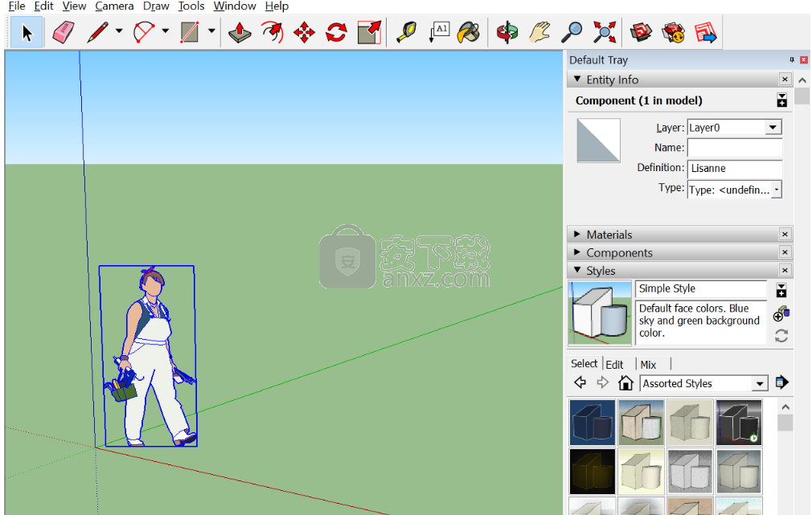812x515 pixels.
Task: Close the Styles panel
Action: (x=785, y=270)
